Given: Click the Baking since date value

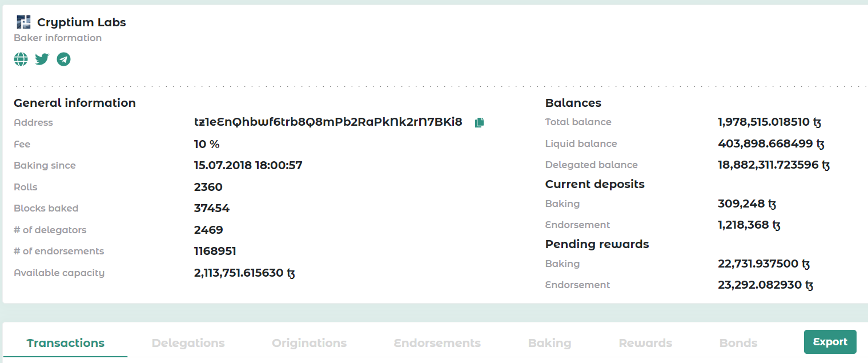Looking at the screenshot, I should coord(248,166).
